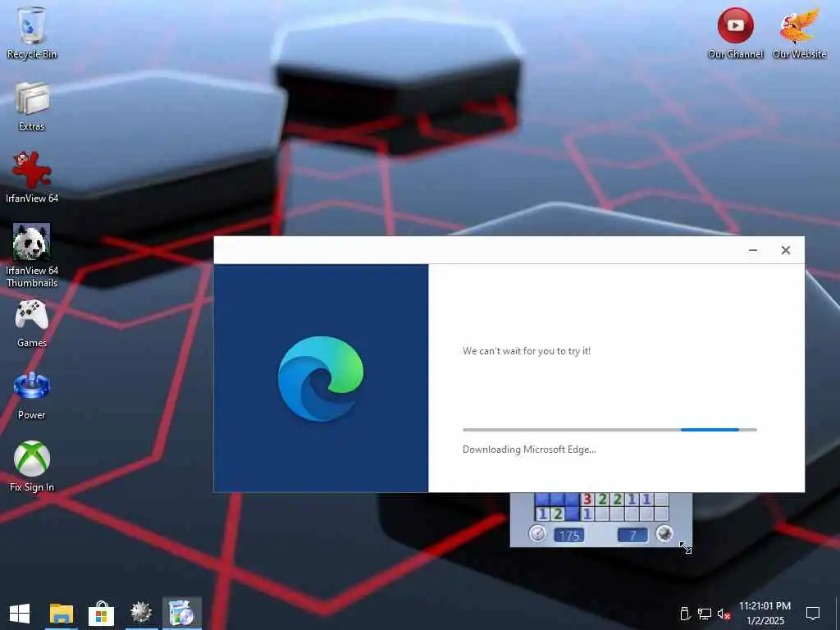The width and height of the screenshot is (840, 630).
Task: Open the Our Channel YouTube shortcut
Action: pyautogui.click(x=736, y=33)
